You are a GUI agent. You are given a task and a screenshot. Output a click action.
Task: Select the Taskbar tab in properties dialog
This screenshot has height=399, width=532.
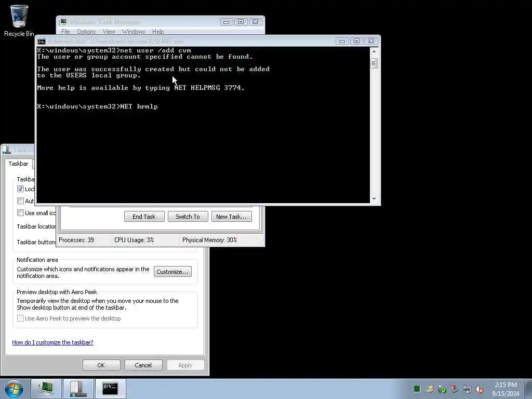(x=18, y=164)
